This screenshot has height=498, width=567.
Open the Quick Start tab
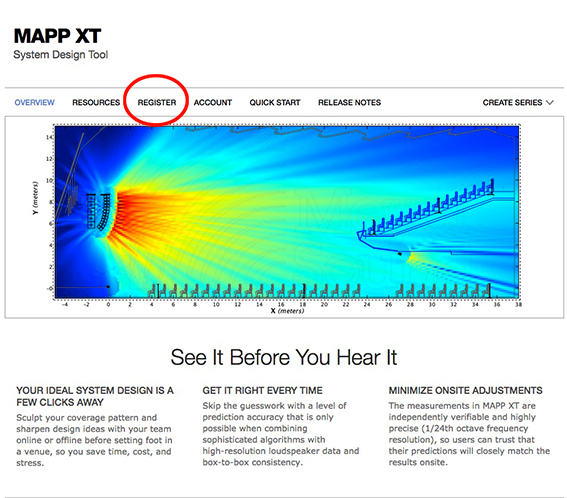coord(275,102)
